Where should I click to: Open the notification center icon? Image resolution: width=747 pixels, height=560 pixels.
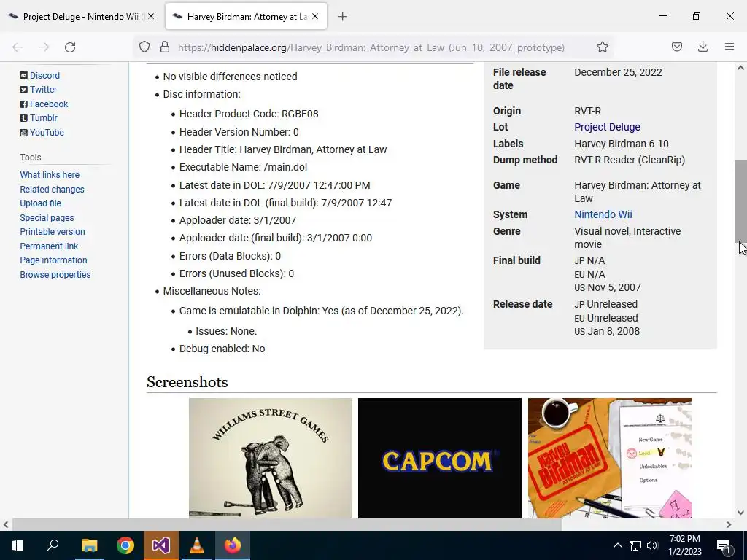[x=723, y=545]
